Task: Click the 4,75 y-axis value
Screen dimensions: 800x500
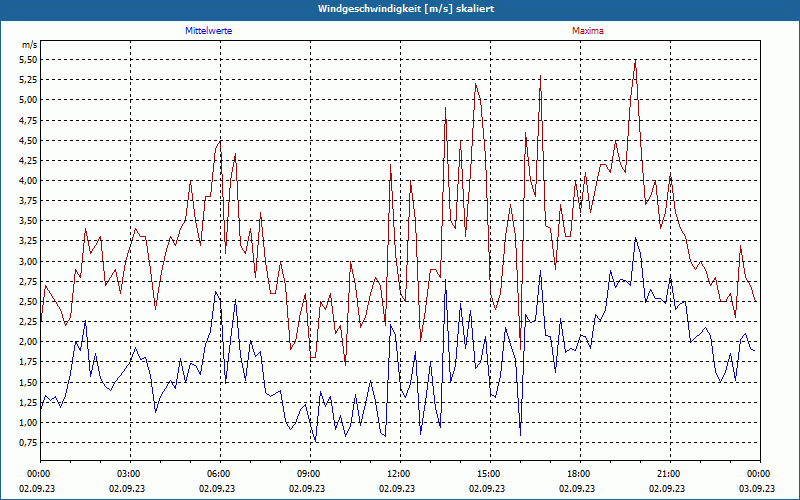Action: (x=30, y=120)
